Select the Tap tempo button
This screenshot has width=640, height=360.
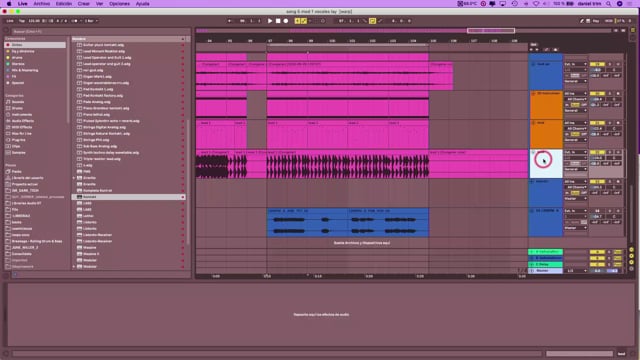pos(22,21)
